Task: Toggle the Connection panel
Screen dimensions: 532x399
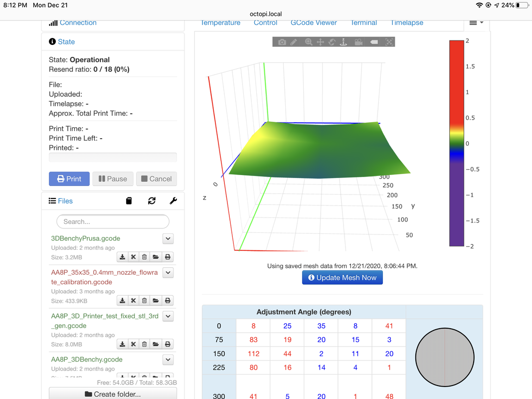Action: pyautogui.click(x=78, y=23)
